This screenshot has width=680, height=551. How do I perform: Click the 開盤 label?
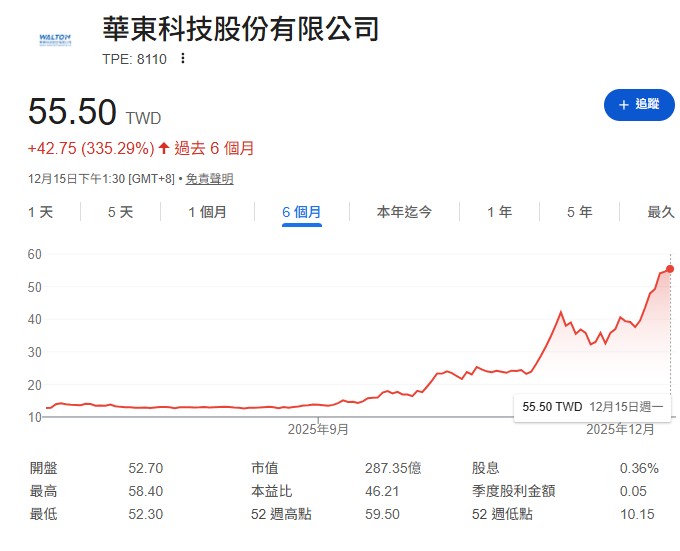[x=43, y=468]
